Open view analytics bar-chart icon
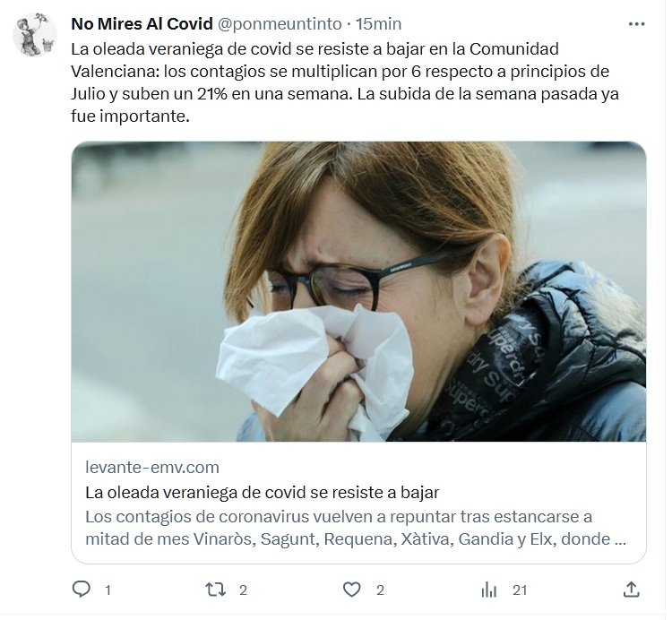Screen dimensions: 672x620 (489, 590)
